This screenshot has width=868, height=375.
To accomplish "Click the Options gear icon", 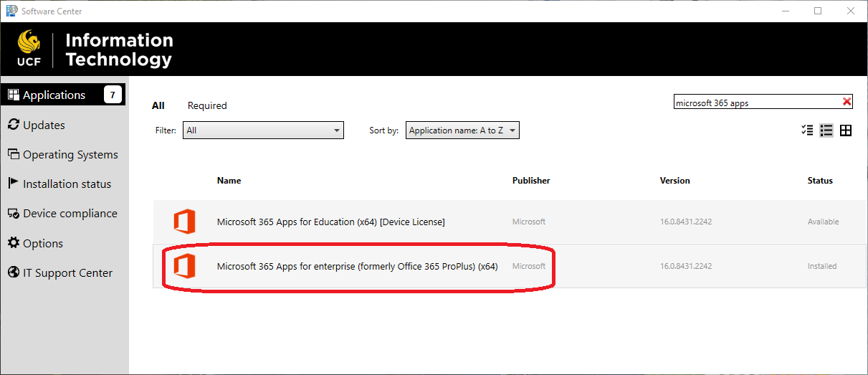I will [13, 243].
